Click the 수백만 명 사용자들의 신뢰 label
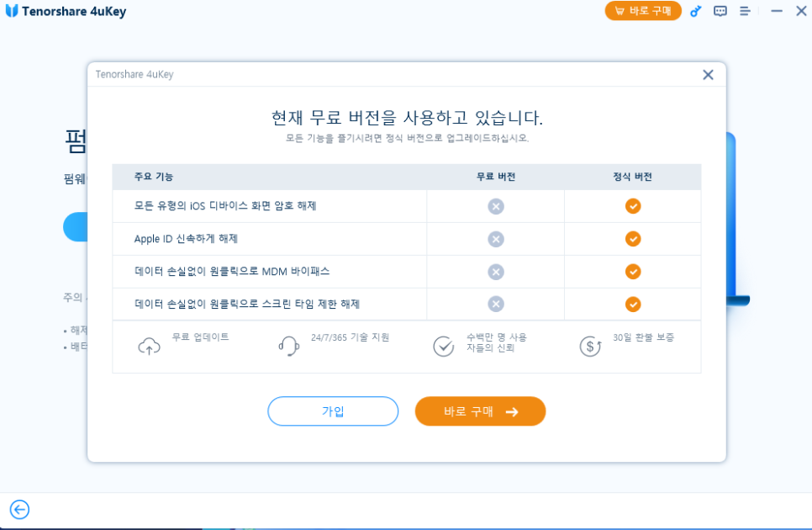812x530 pixels. click(x=496, y=342)
